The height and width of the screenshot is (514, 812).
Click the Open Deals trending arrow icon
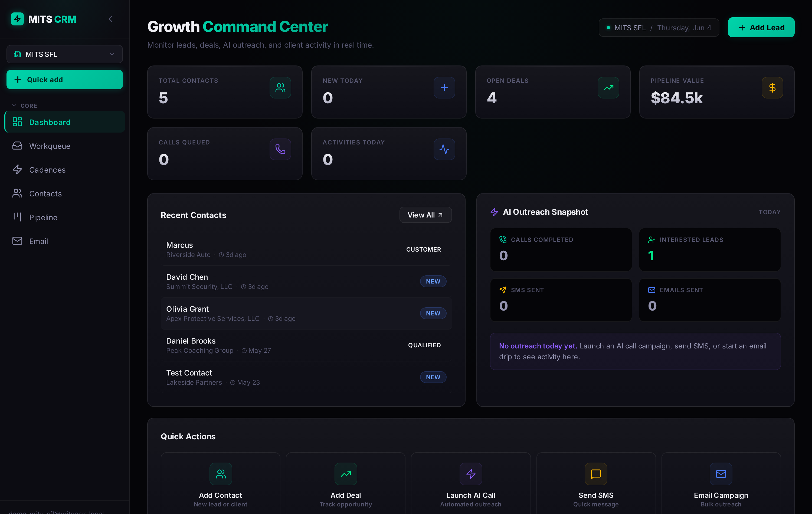(x=608, y=88)
